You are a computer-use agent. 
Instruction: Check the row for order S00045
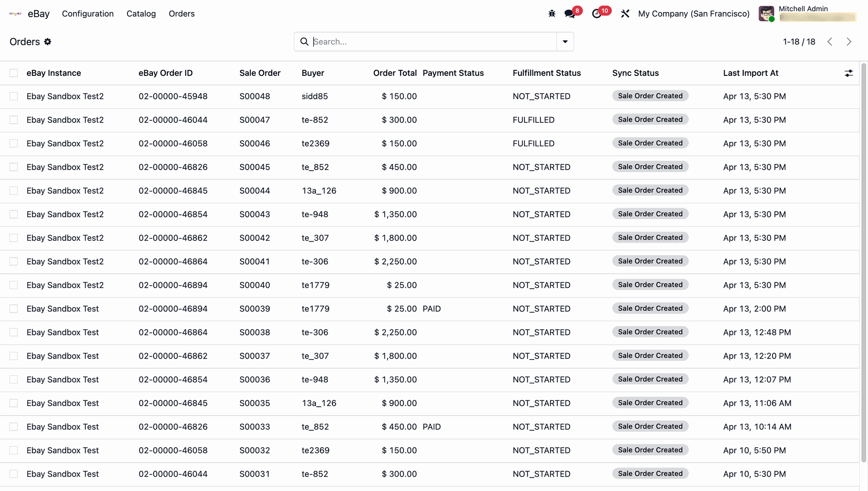[14, 167]
